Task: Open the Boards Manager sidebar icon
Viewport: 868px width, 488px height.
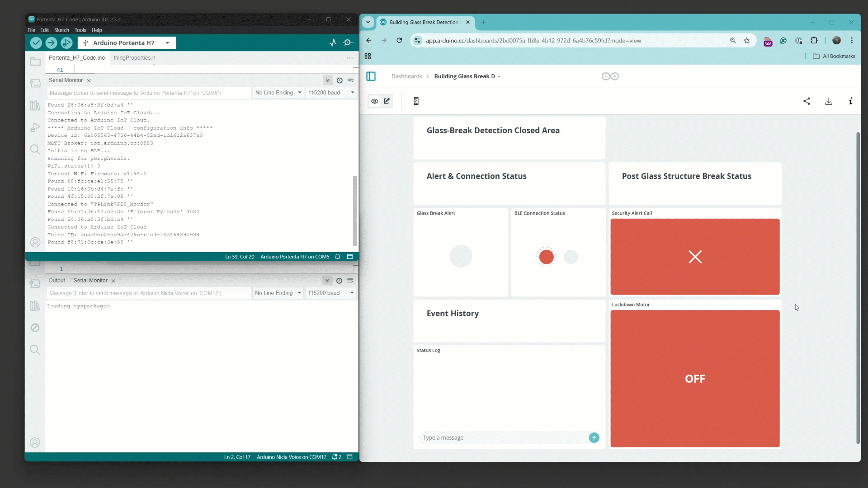Action: [x=35, y=83]
